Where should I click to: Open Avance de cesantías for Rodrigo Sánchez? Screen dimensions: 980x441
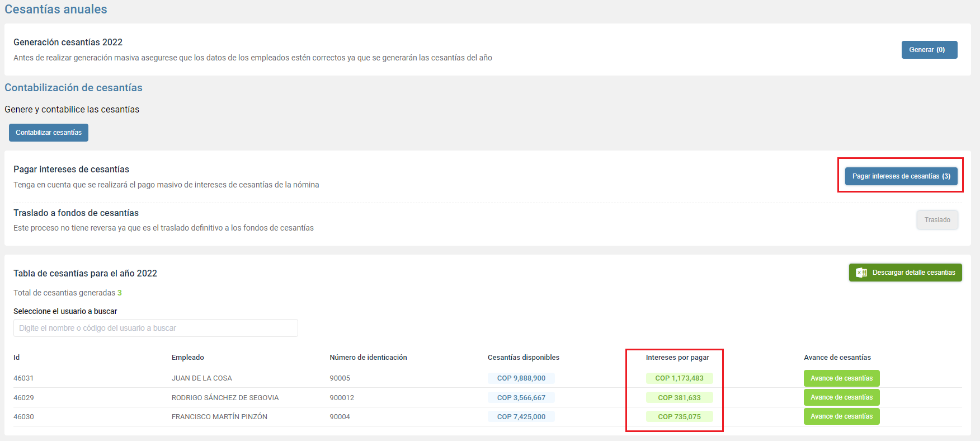841,397
